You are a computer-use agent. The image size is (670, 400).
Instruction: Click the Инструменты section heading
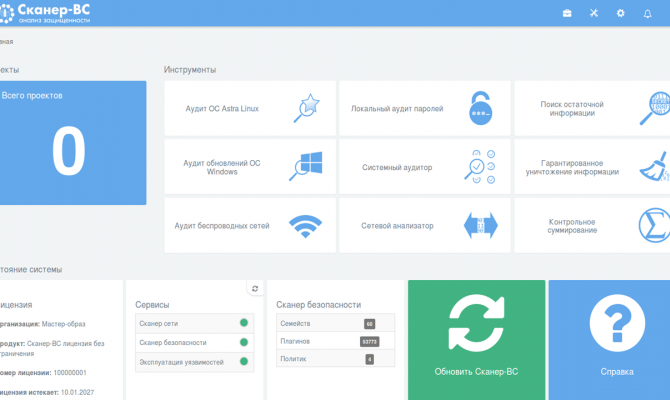pos(190,70)
